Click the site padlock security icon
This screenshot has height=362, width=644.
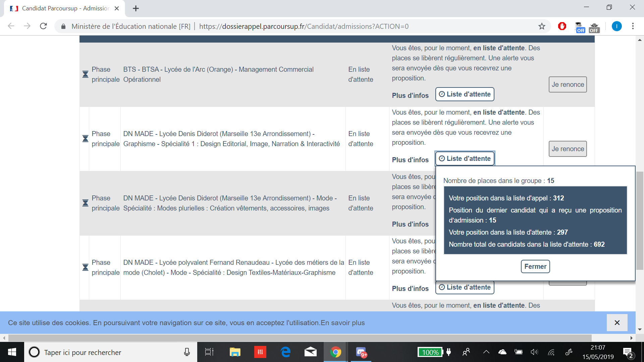(x=63, y=26)
